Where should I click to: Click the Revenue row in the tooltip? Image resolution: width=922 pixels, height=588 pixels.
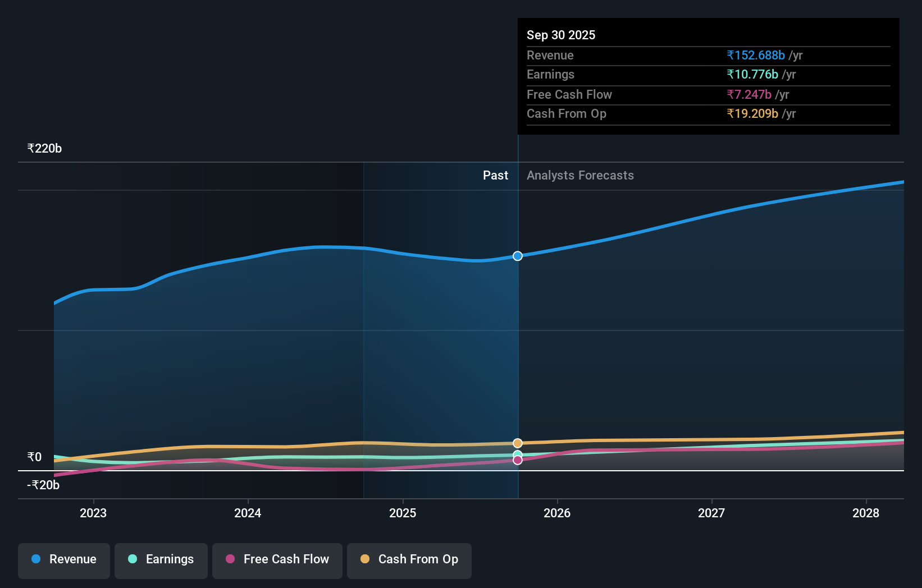point(550,55)
